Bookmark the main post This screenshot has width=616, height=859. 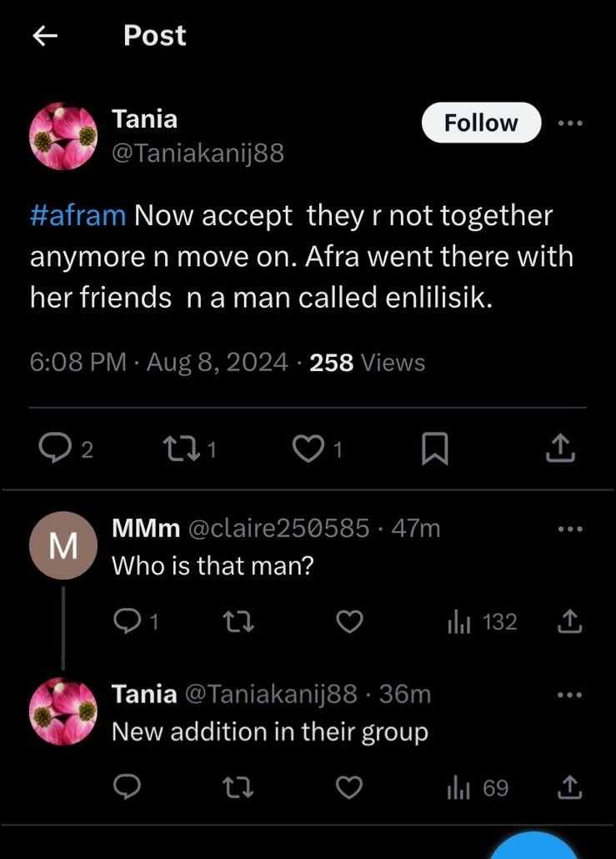(x=434, y=450)
